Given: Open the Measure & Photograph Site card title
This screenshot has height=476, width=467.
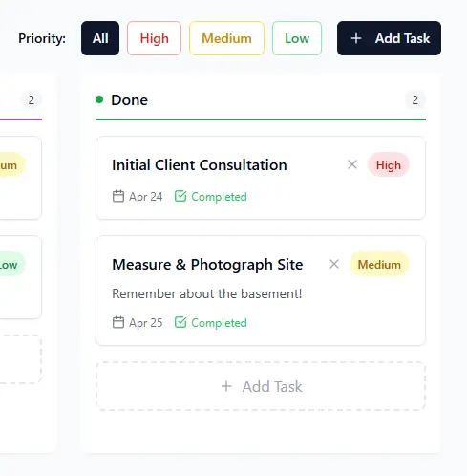Looking at the screenshot, I should click(207, 265).
